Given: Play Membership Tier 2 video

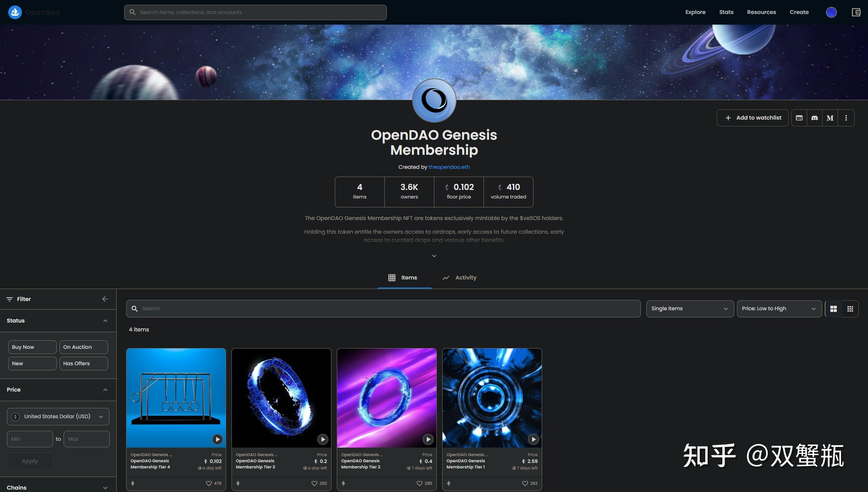Looking at the screenshot, I should (x=428, y=439).
